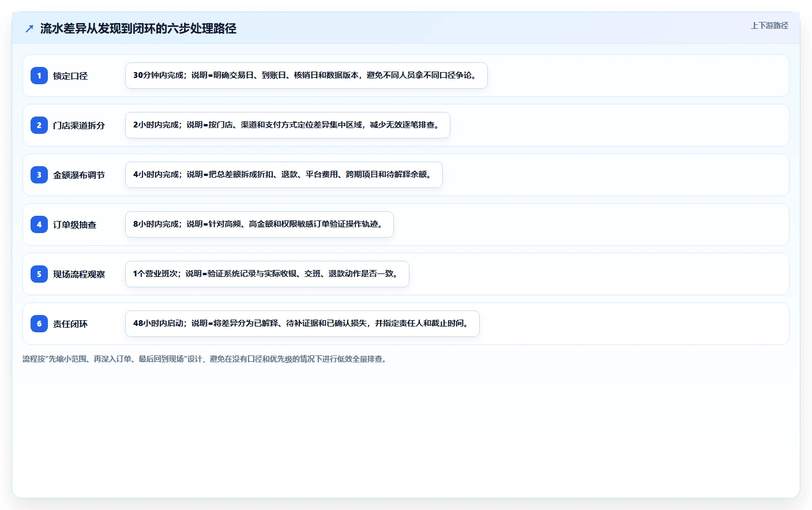
Task: Select the step label 订单级抽查
Action: coord(75,224)
